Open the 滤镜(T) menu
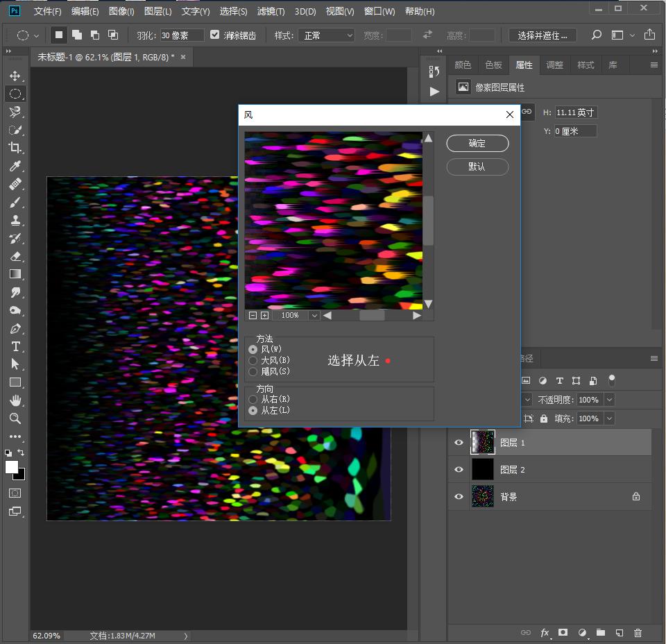This screenshot has width=666, height=644. pyautogui.click(x=271, y=12)
